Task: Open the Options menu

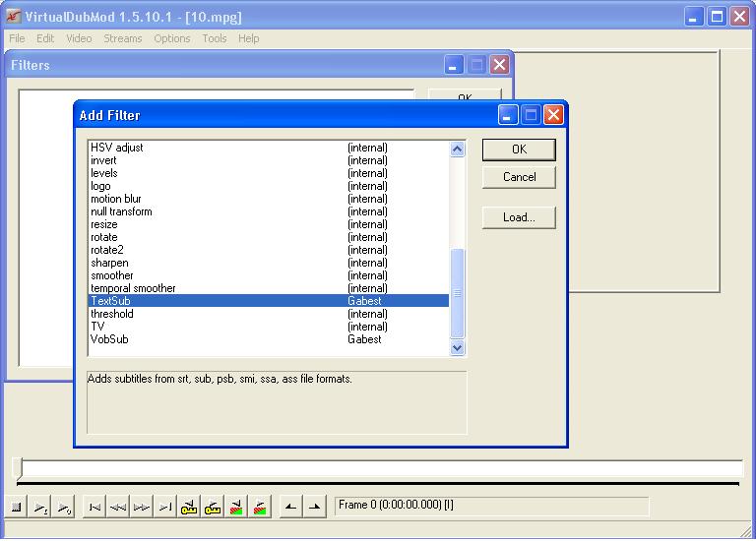Action: [172, 38]
